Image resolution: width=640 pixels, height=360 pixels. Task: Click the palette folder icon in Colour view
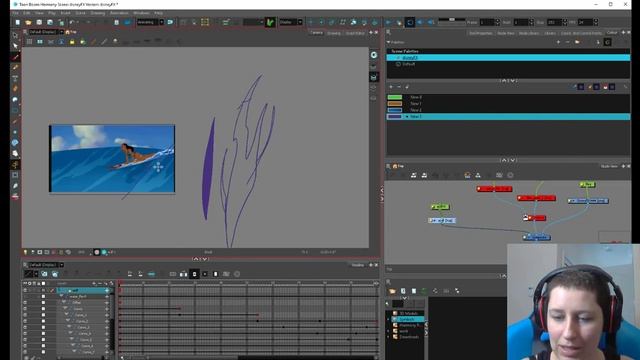[577, 42]
